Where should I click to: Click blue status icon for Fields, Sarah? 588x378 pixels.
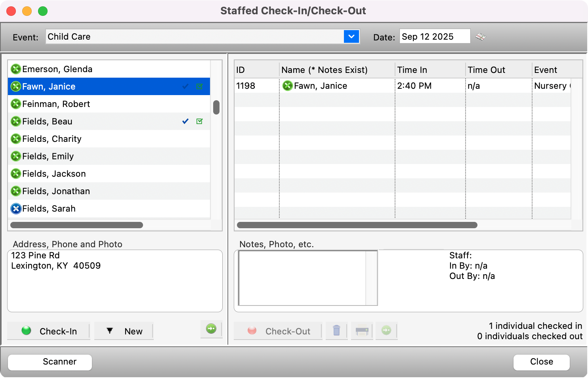16,208
